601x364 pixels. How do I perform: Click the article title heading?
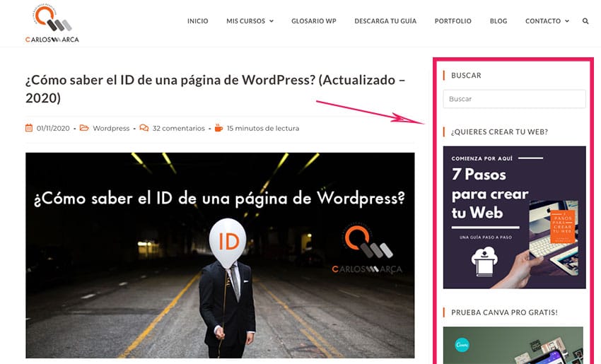pos(216,89)
